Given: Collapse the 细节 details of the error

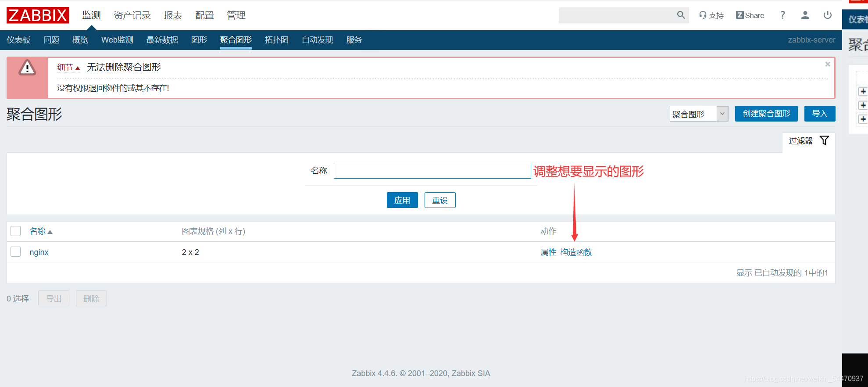Looking at the screenshot, I should (x=68, y=67).
